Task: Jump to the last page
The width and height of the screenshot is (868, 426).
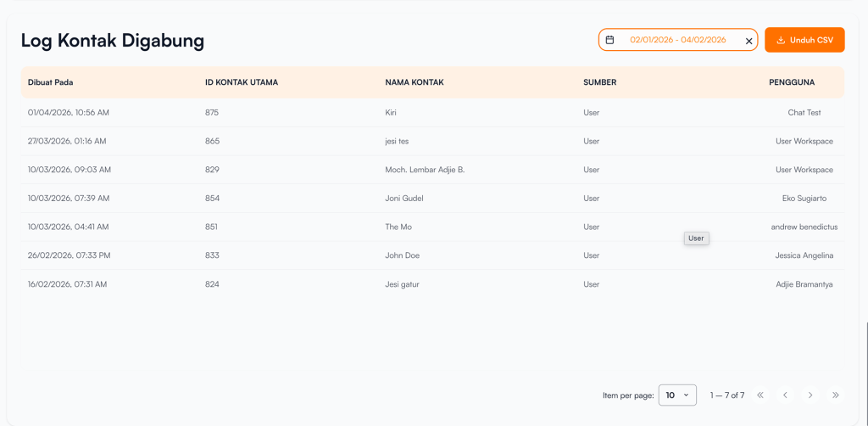Action: 836,395
